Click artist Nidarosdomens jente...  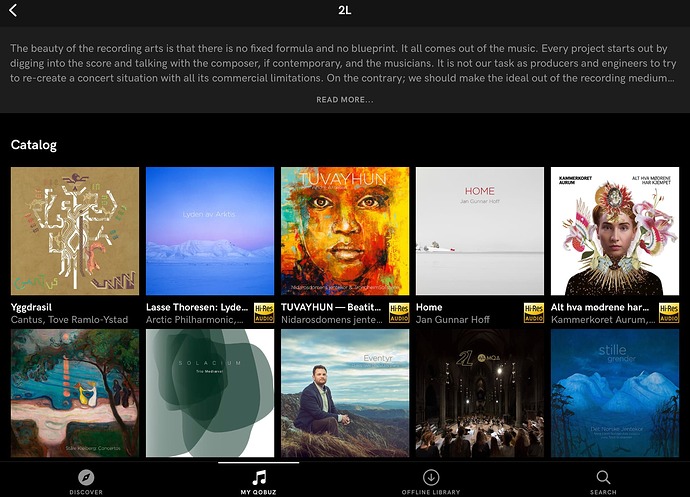332,320
